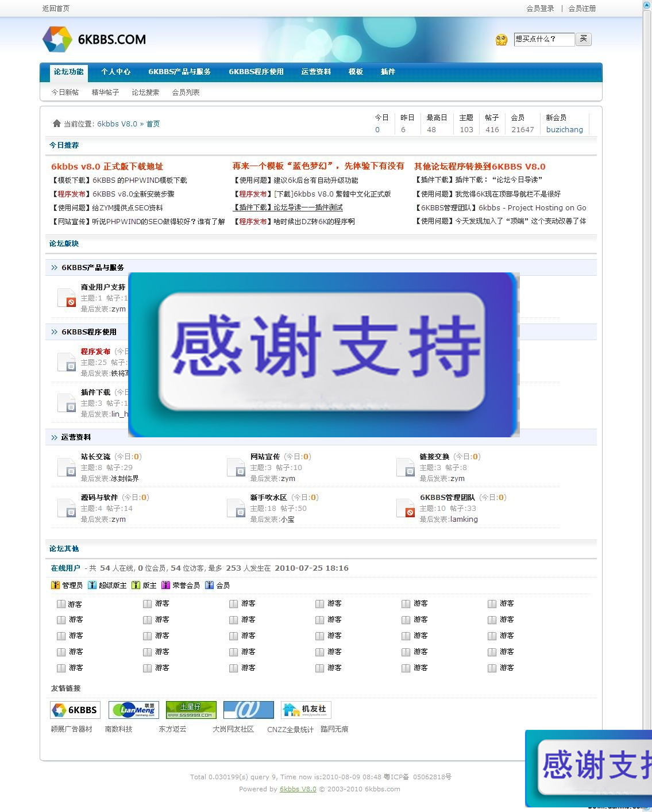Open last poster lamking's profile

[464, 519]
